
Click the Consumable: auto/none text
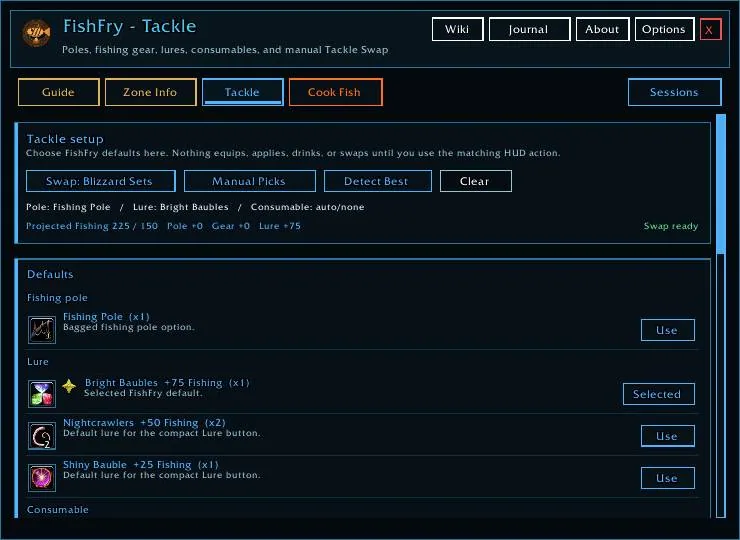tap(307, 207)
